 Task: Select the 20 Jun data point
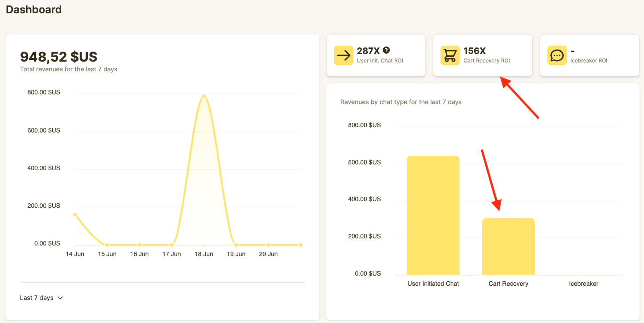[268, 245]
